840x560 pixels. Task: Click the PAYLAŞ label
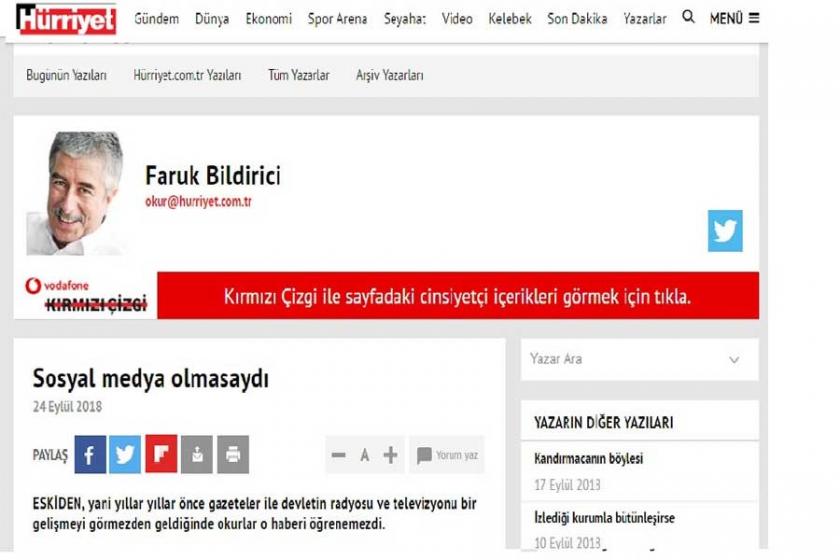50,455
